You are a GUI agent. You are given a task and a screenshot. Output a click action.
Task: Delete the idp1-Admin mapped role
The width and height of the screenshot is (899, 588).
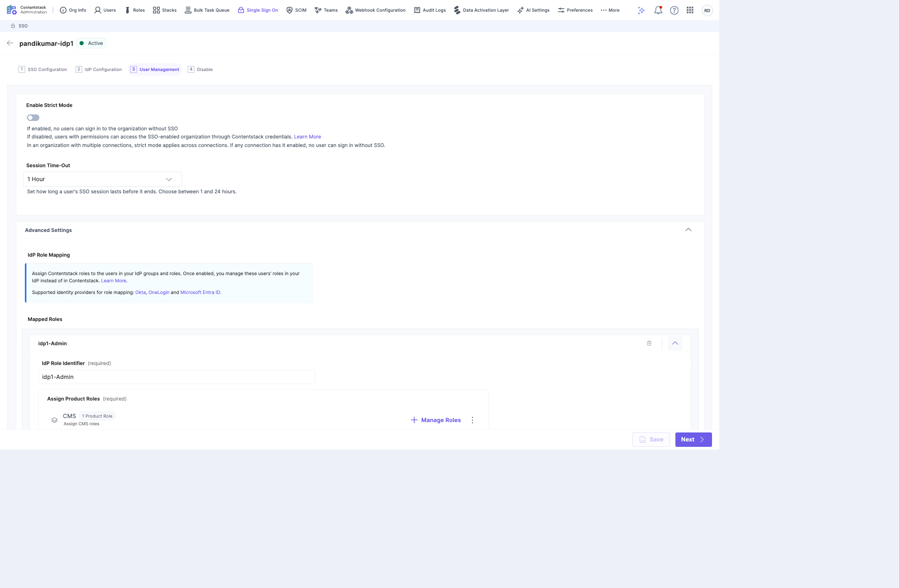[649, 343]
